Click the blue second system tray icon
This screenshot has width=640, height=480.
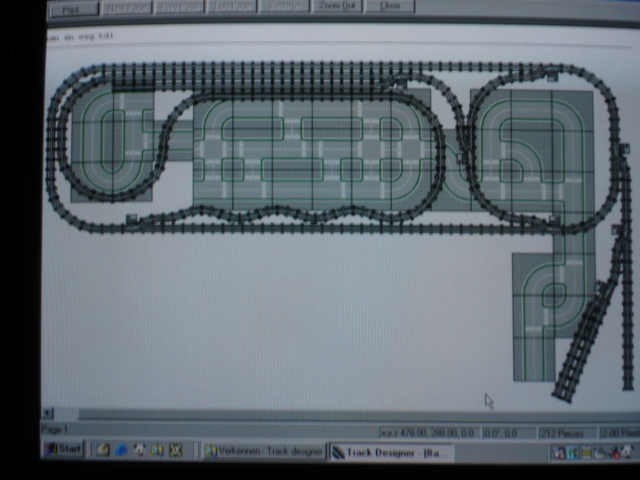tap(573, 453)
